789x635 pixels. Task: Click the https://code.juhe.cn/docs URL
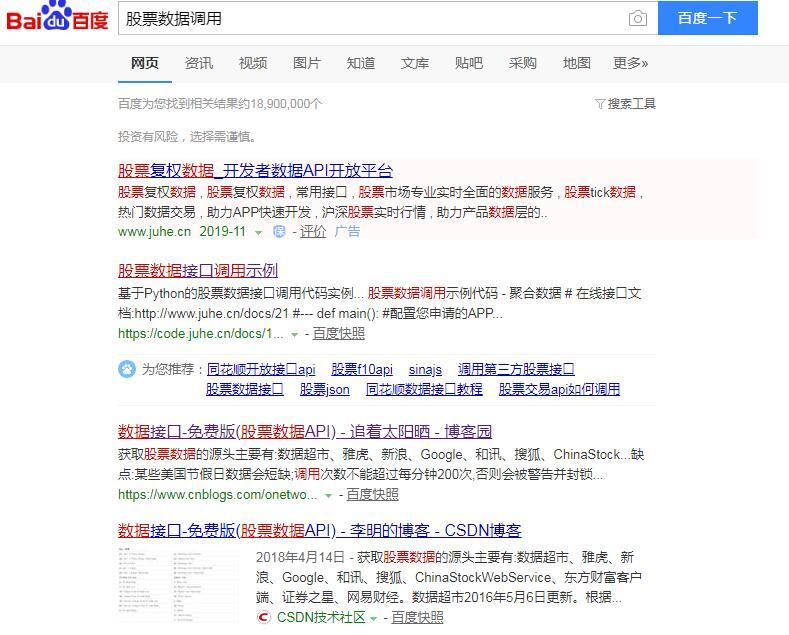point(201,334)
